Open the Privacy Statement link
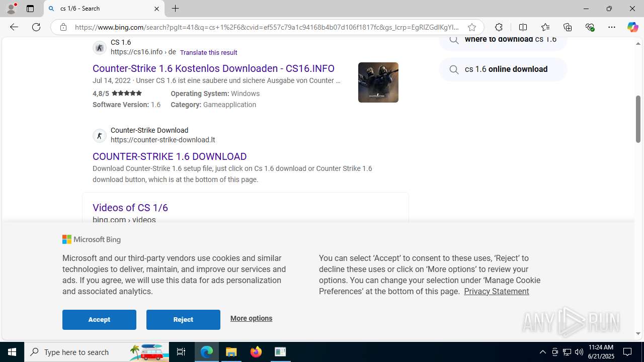 pyautogui.click(x=496, y=291)
